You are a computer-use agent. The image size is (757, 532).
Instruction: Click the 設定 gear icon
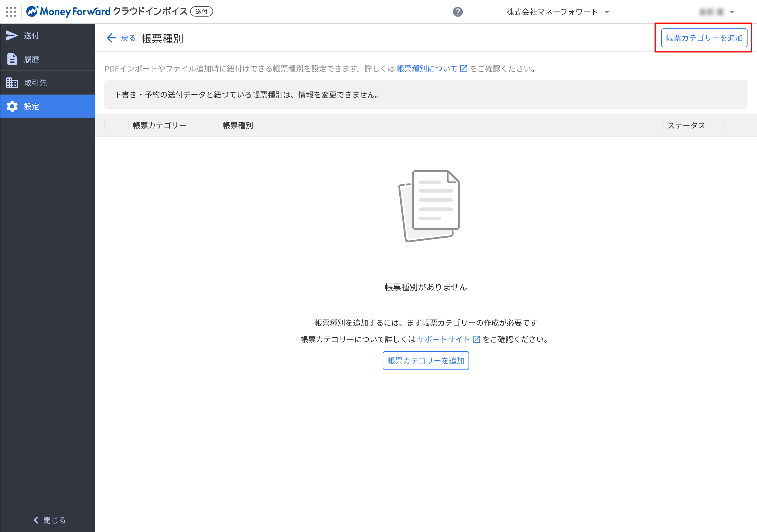point(12,106)
